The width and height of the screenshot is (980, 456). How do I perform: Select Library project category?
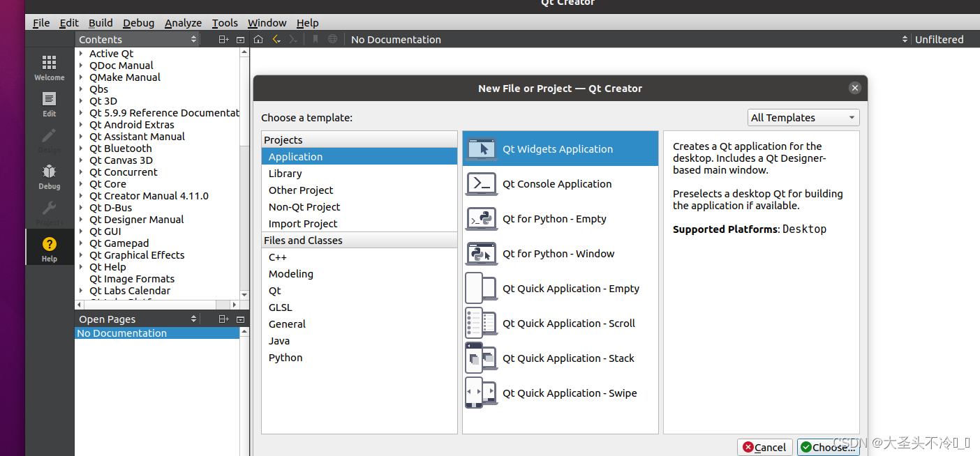tap(359, 174)
